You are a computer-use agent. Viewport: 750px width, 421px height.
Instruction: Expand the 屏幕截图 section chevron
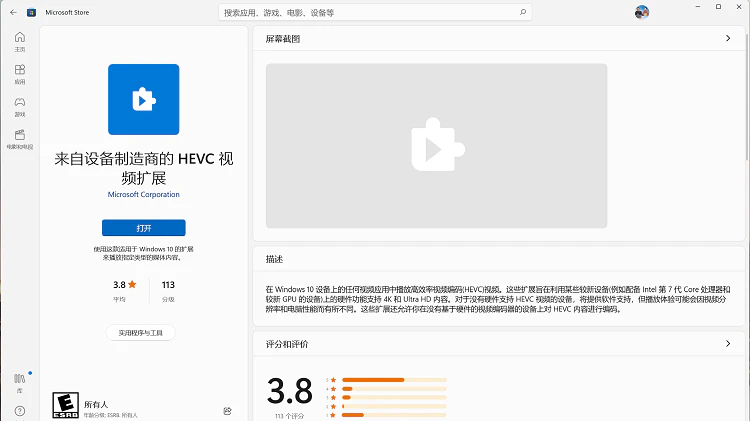click(x=728, y=38)
